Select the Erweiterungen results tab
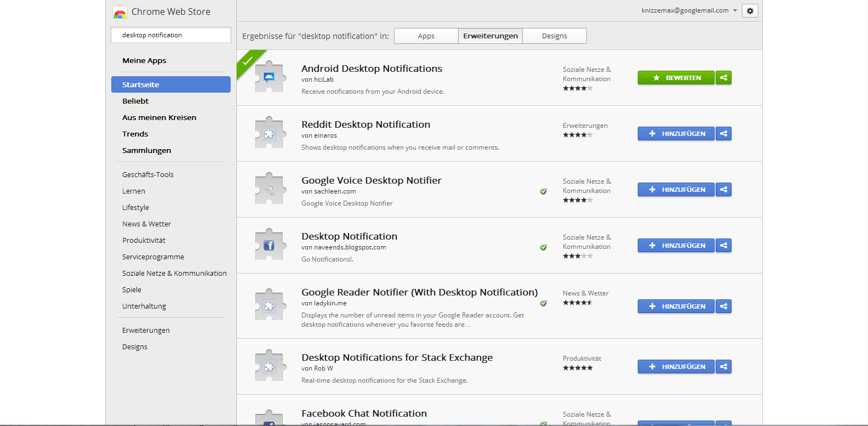Viewport: 868px width, 426px height. click(x=490, y=36)
